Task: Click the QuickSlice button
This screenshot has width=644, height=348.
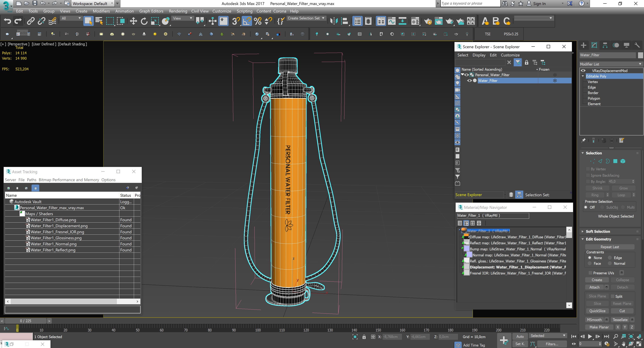Action: (597, 311)
